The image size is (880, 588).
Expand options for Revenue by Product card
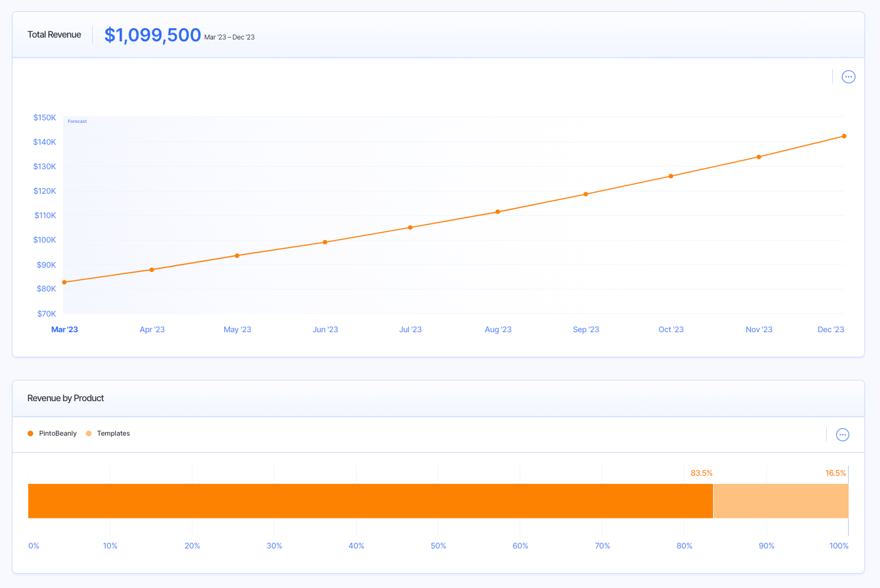click(842, 434)
